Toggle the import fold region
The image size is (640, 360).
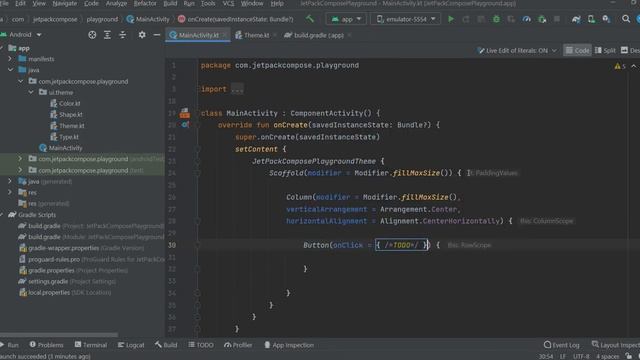[237, 89]
